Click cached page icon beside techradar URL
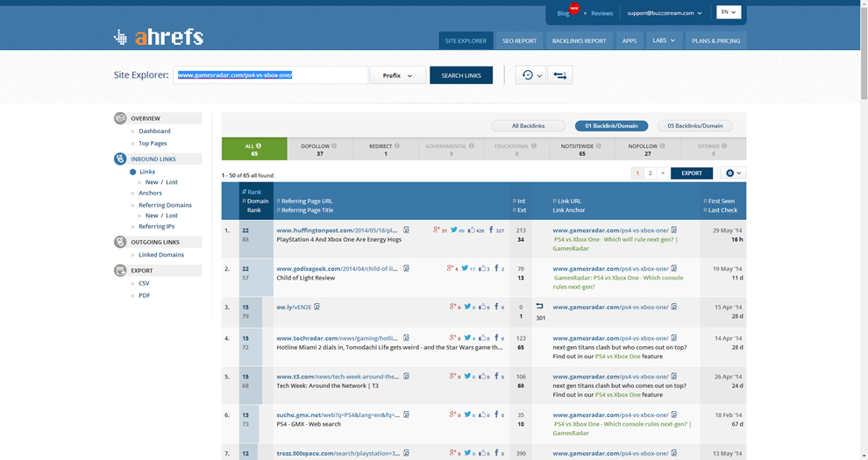The height and width of the screenshot is (460, 868). [x=406, y=337]
